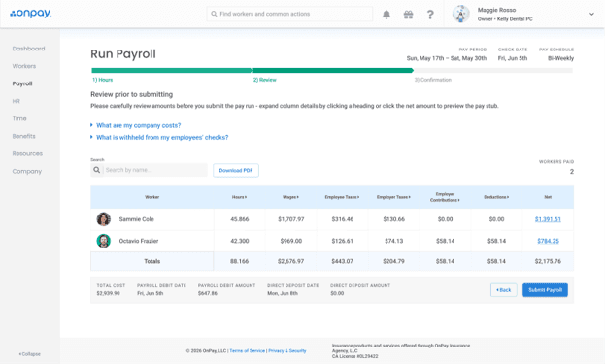Screen dimensions: 605x364
Task: Click step 3) Confirmation label
Action: point(432,80)
